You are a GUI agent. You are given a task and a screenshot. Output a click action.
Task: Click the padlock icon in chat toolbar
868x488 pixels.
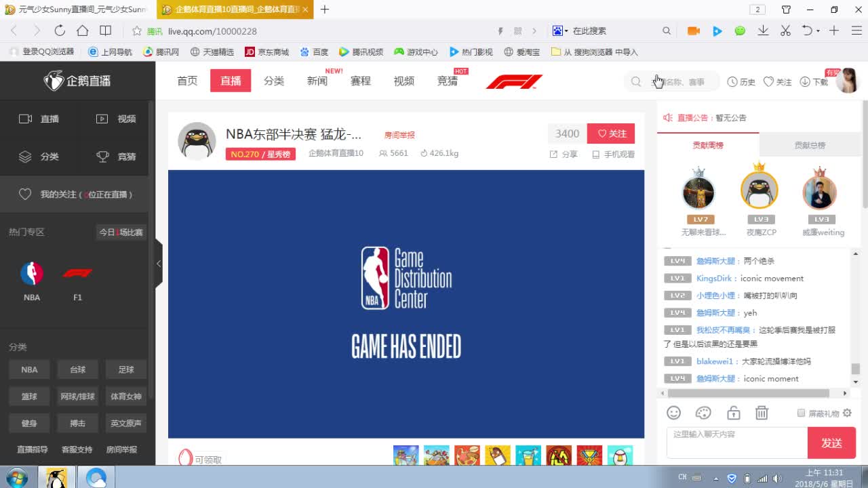[x=733, y=413]
